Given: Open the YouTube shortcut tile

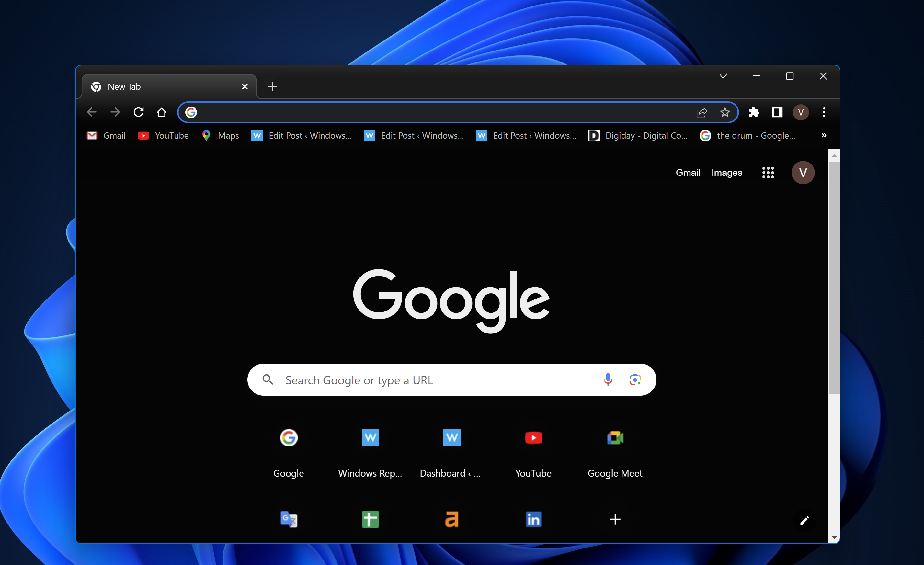Looking at the screenshot, I should (533, 453).
